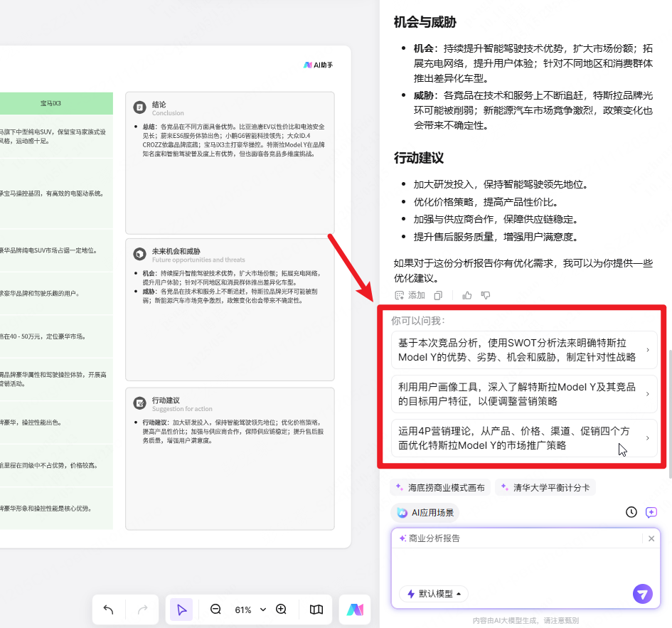
Task: Click the 行动建议 heading in the chat panel
Action: click(419, 158)
